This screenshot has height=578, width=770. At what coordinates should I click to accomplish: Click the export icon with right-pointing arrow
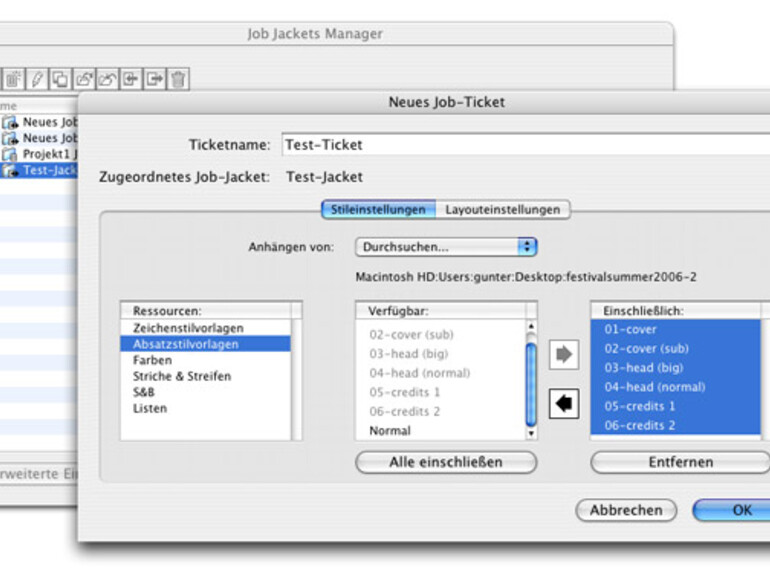click(155, 79)
